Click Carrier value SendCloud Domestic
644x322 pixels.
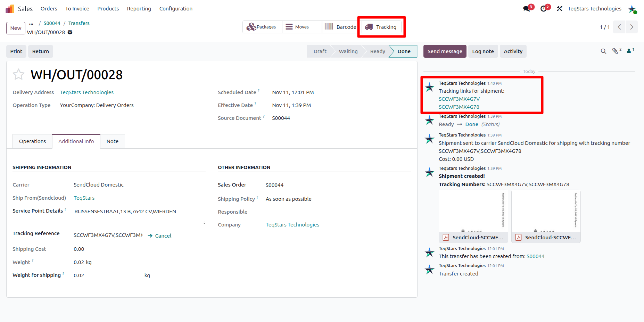[x=99, y=185]
